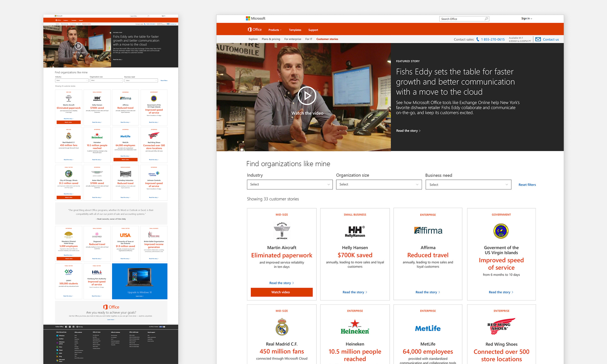Viewport: 607px width, 364px height.
Task: Click the UTSA logo in small page
Action: click(125, 235)
